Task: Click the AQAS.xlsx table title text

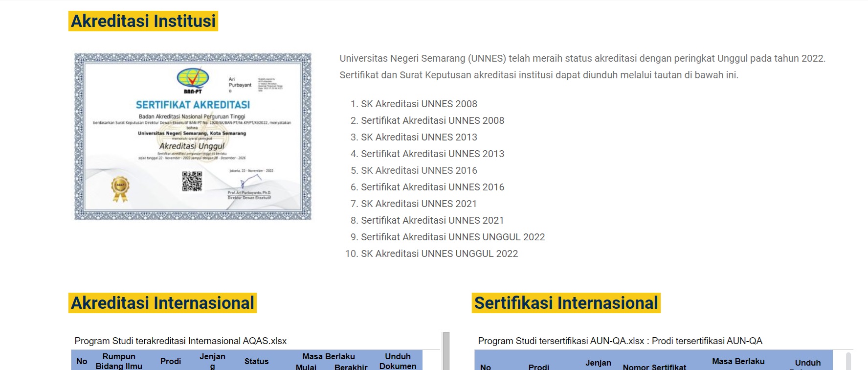Action: pos(180,341)
